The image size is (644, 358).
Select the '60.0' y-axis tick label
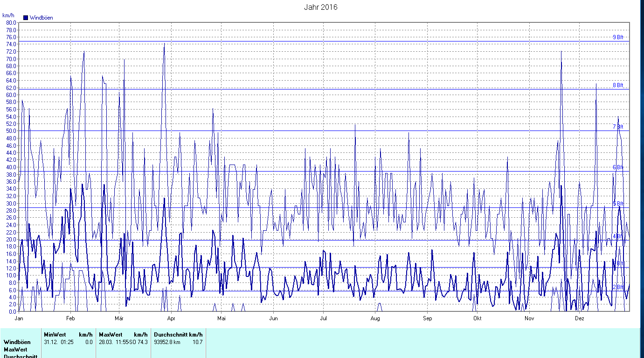pyautogui.click(x=11, y=95)
